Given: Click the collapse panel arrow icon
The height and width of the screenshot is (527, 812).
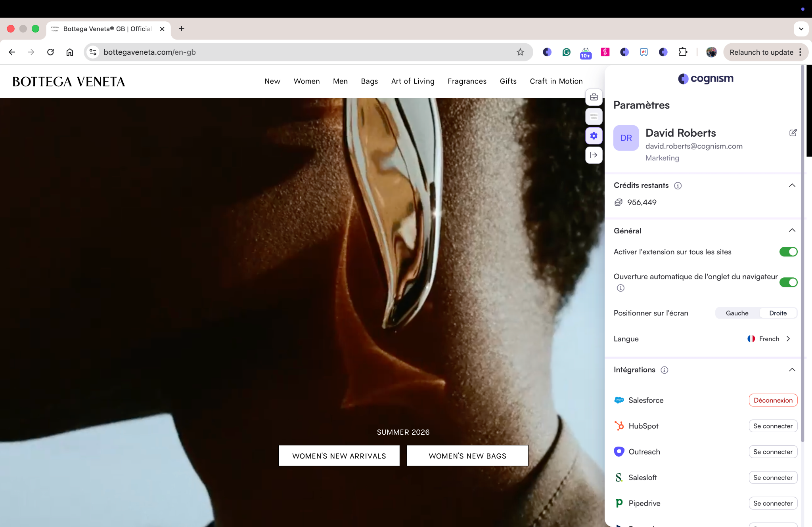Looking at the screenshot, I should click(x=594, y=155).
